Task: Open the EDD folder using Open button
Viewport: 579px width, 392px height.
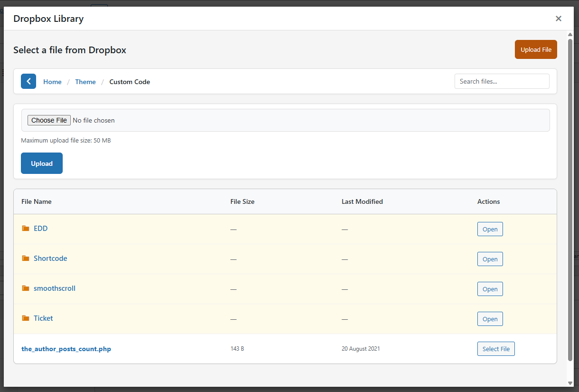Action: point(490,229)
